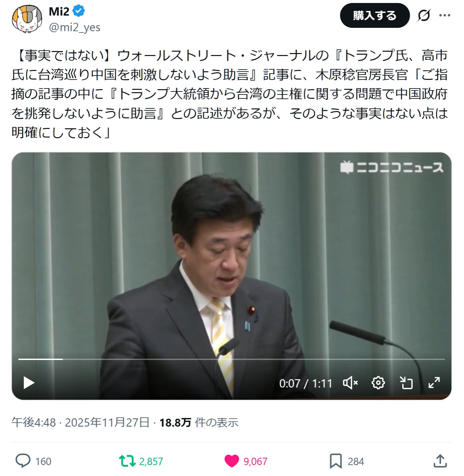The width and height of the screenshot is (464, 476).
Task: Open video settings gear icon
Action: click(x=378, y=383)
